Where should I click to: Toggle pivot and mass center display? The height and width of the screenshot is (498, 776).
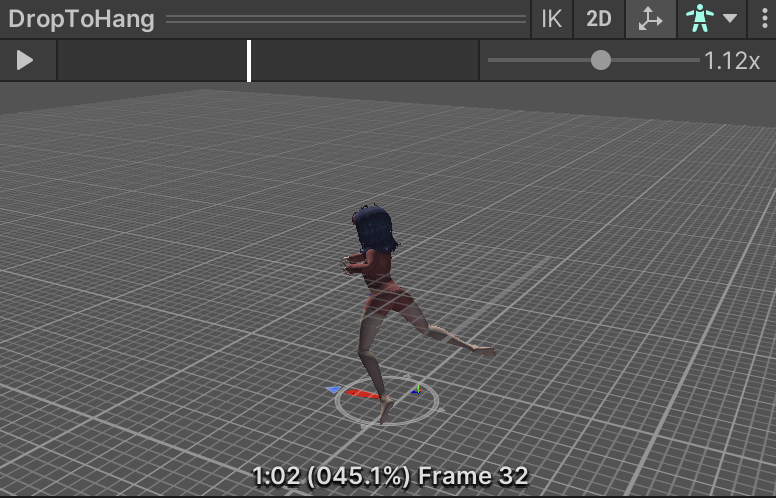(x=650, y=19)
